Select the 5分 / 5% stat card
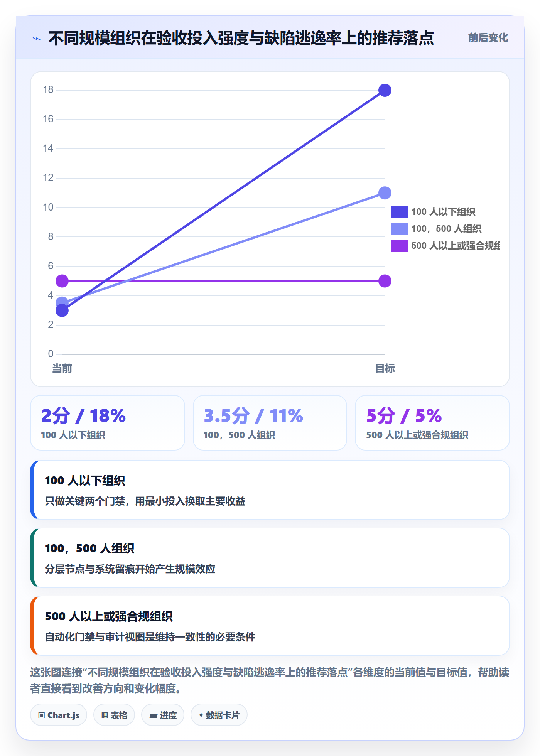This screenshot has height=756, width=540. click(x=432, y=423)
